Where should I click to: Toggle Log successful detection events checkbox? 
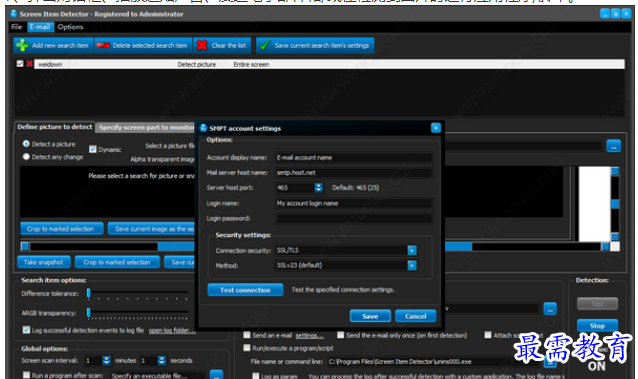[x=26, y=330]
